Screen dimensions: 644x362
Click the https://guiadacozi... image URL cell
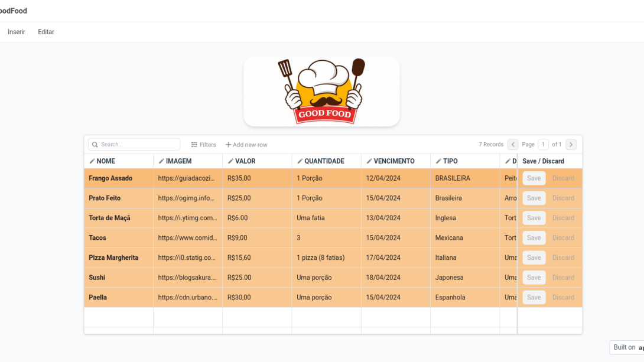pos(188,178)
